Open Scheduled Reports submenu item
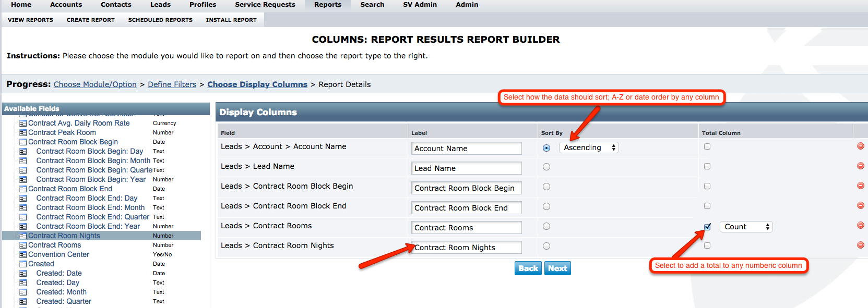Image resolution: width=868 pixels, height=308 pixels. click(160, 20)
